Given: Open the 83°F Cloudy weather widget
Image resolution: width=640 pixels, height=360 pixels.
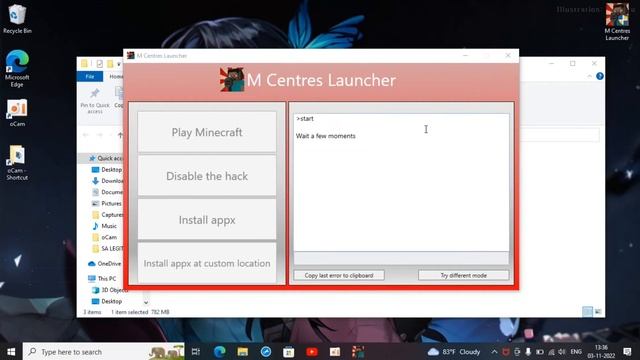Looking at the screenshot, I should tap(454, 351).
